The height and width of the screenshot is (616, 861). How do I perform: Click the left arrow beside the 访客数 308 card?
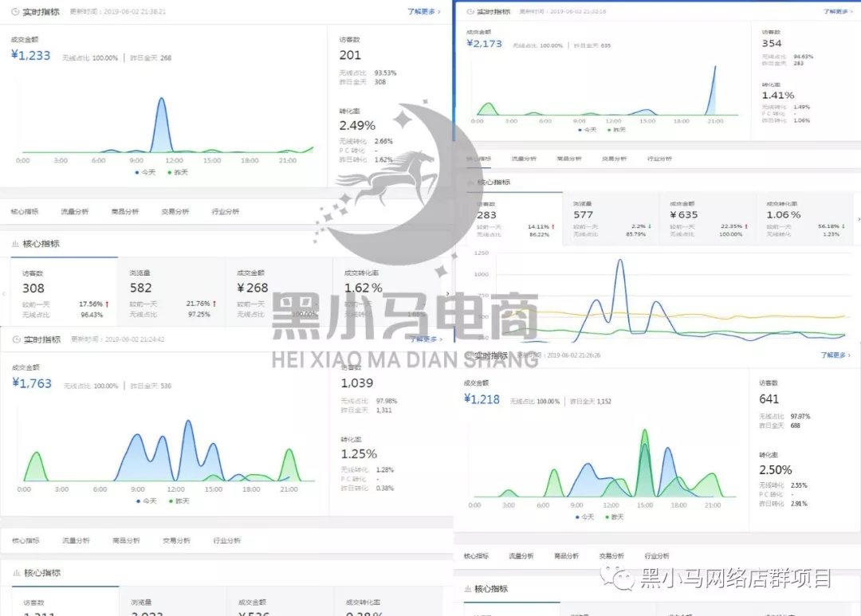[5, 294]
